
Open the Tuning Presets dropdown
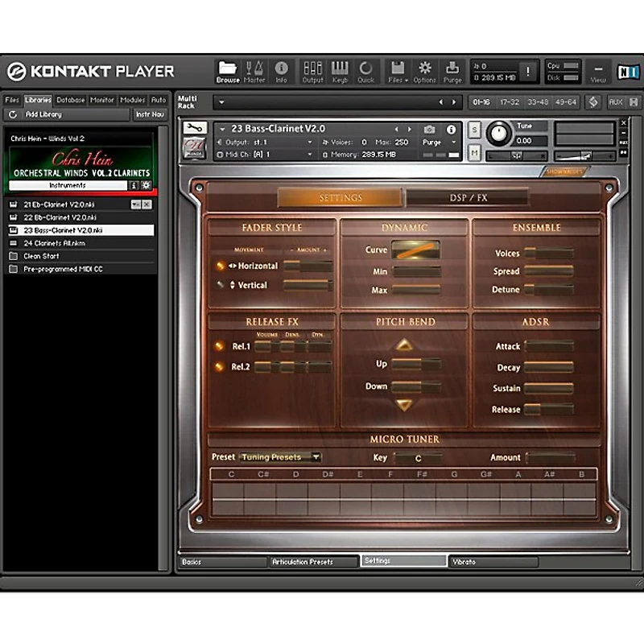(280, 457)
